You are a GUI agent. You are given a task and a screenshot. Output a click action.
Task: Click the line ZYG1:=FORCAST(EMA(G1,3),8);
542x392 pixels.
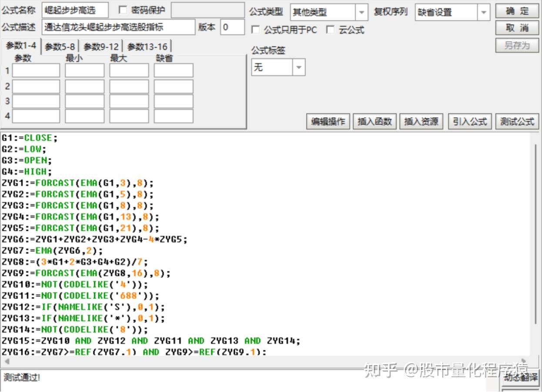[x=77, y=183]
